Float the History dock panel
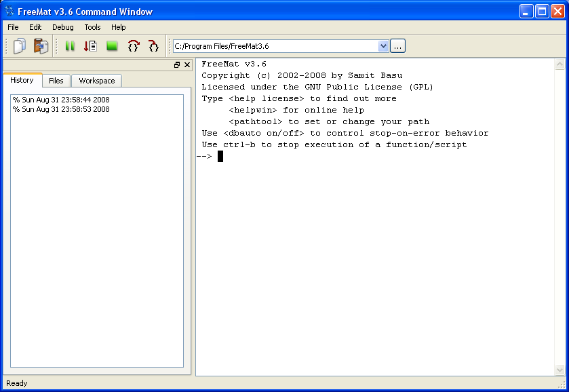Screen dimensions: 569x392 click(177, 65)
